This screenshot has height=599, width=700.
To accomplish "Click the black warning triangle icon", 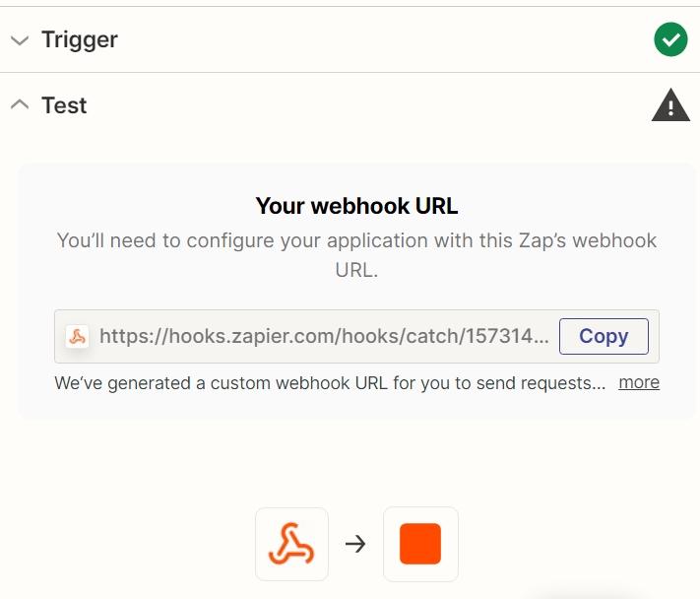I will [670, 105].
